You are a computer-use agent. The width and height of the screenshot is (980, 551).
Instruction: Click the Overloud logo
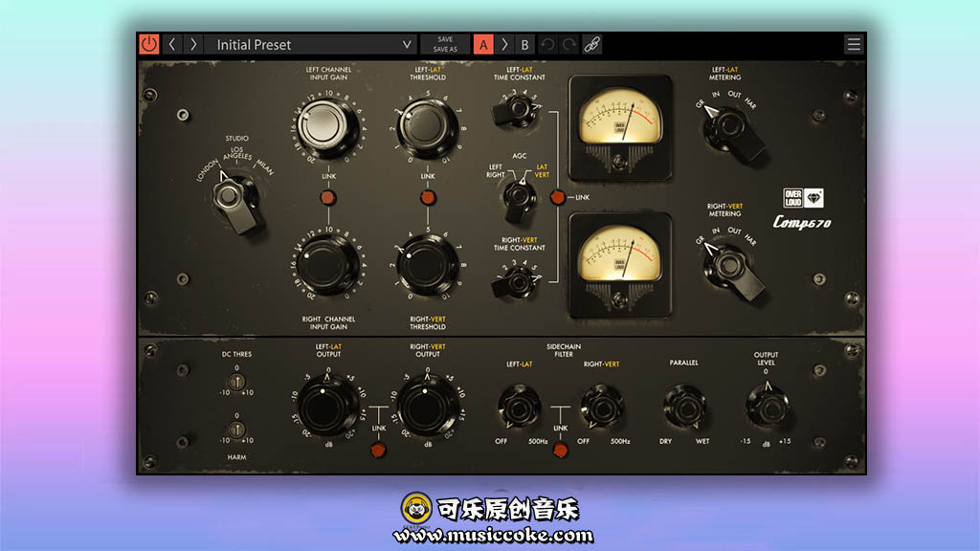point(803,198)
